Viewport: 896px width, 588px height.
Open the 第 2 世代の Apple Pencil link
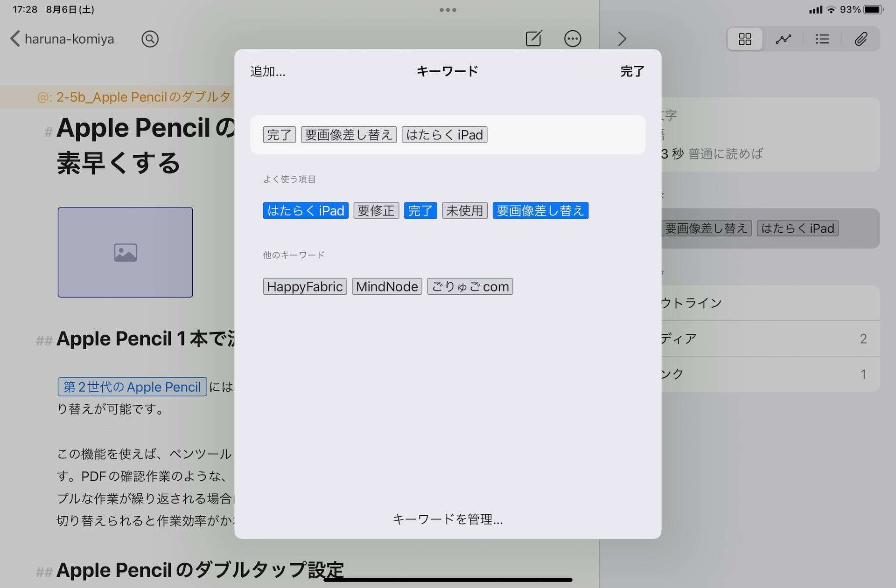coord(132,387)
